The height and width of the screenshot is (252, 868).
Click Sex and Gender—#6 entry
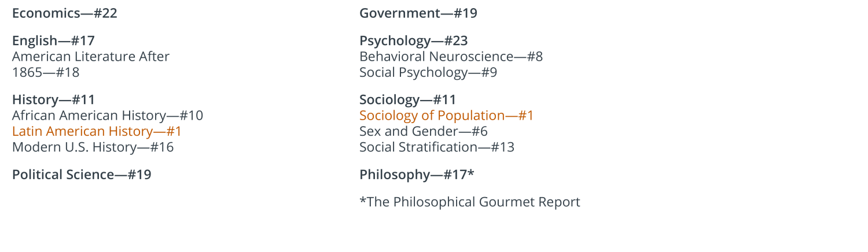(x=424, y=131)
